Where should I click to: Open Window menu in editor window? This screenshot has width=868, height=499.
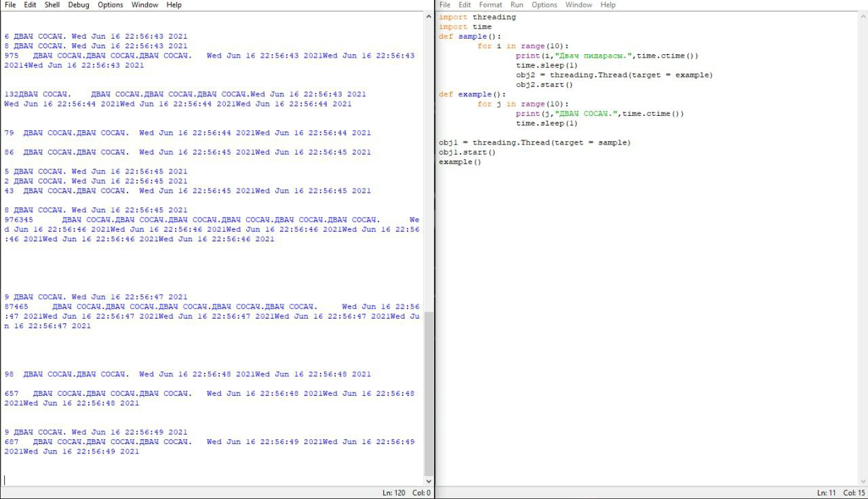coord(578,5)
